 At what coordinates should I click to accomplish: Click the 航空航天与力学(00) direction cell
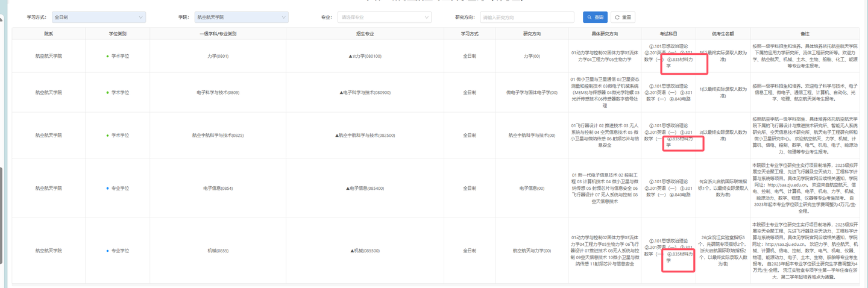pos(532,251)
